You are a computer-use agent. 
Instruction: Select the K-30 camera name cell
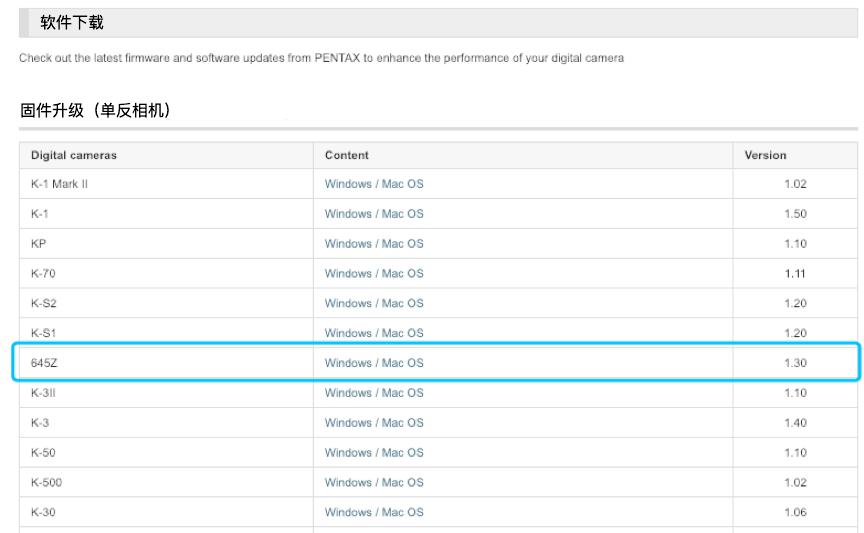point(166,512)
